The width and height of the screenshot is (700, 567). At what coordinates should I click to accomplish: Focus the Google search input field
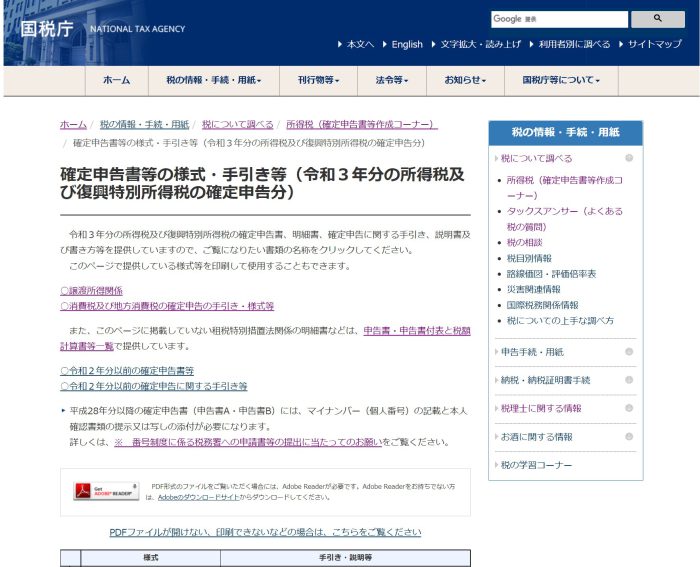point(559,19)
